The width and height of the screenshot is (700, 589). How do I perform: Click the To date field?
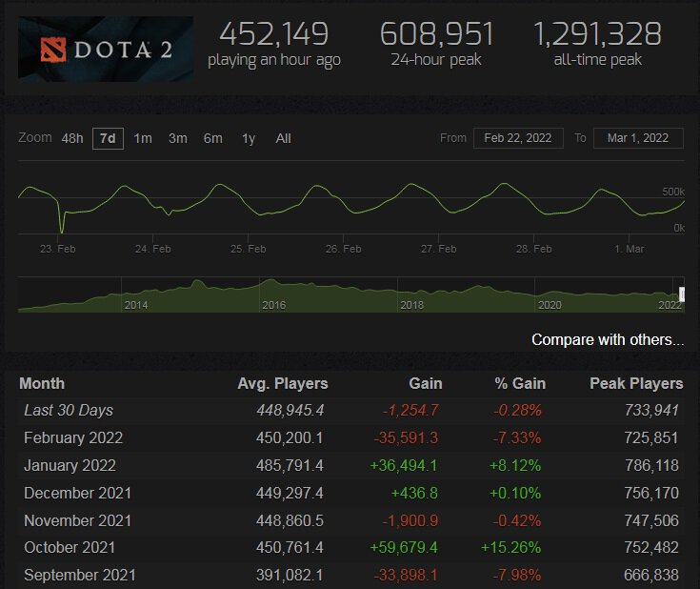(638, 138)
